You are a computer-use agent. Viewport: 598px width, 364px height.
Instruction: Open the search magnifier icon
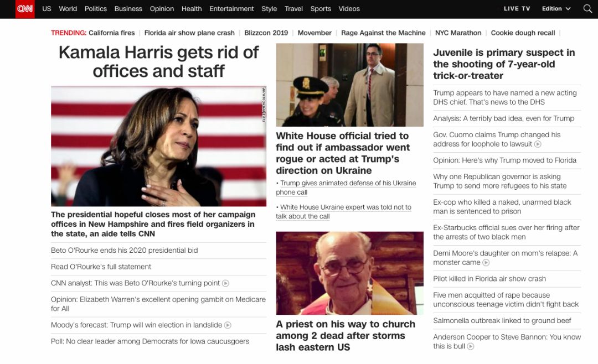[x=587, y=8]
